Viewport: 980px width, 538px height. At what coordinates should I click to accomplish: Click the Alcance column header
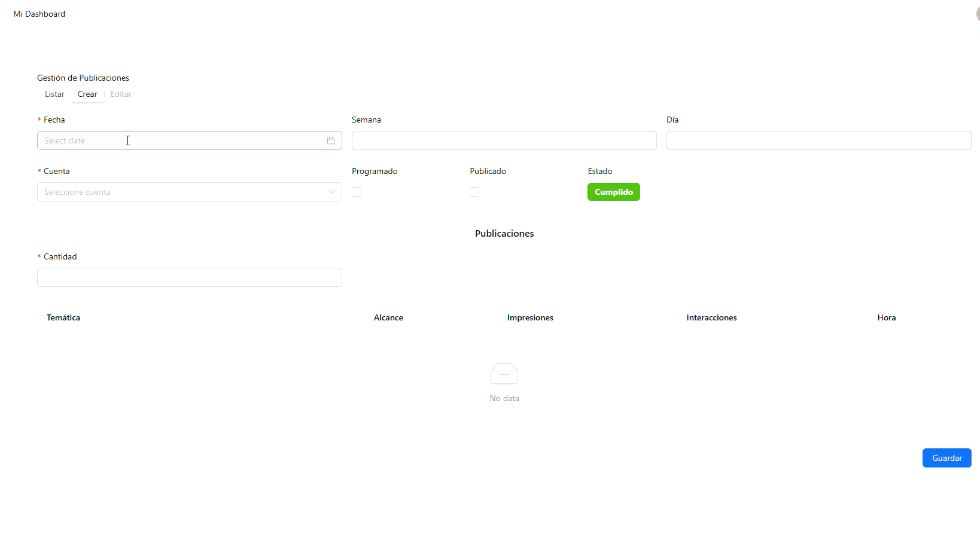click(x=388, y=317)
